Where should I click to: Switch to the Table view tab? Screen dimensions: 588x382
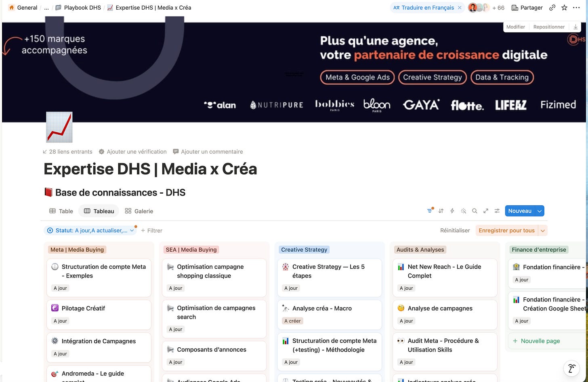61,211
